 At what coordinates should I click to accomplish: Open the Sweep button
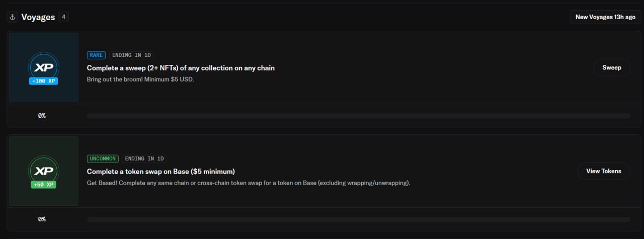612,67
